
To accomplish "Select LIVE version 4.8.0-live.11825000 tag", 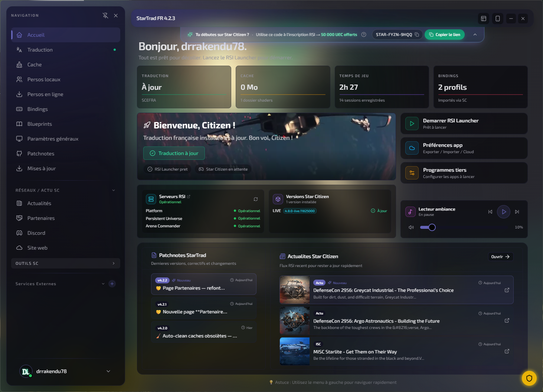I will (300, 211).
